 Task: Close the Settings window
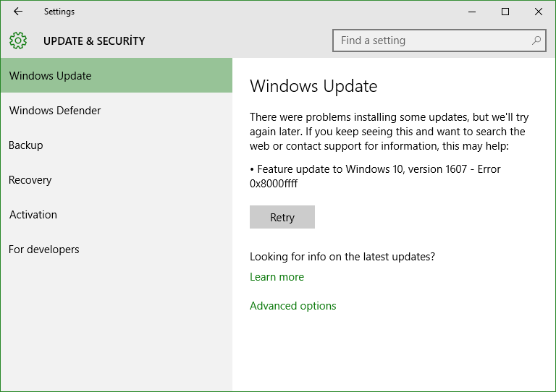539,12
